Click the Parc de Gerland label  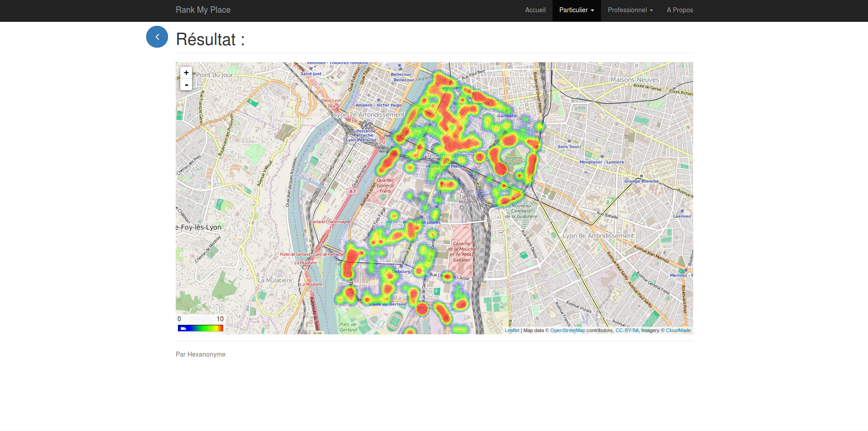click(x=349, y=327)
